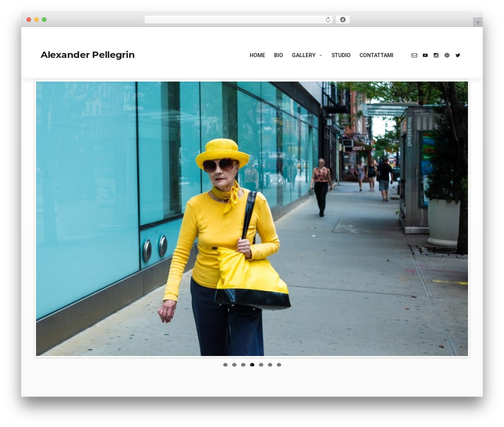
Task: Show the seventh slide
Action: 279,365
